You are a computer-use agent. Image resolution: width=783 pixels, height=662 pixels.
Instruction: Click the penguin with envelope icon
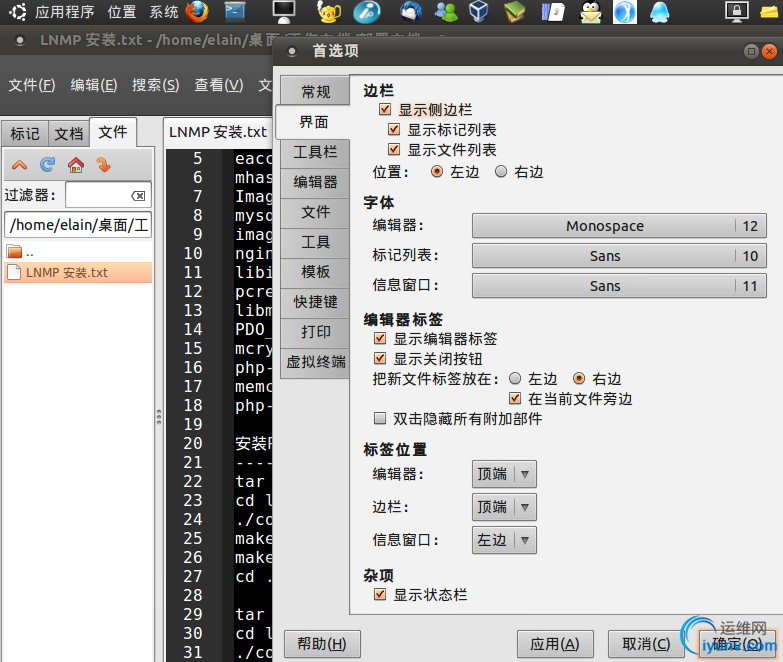[x=590, y=11]
